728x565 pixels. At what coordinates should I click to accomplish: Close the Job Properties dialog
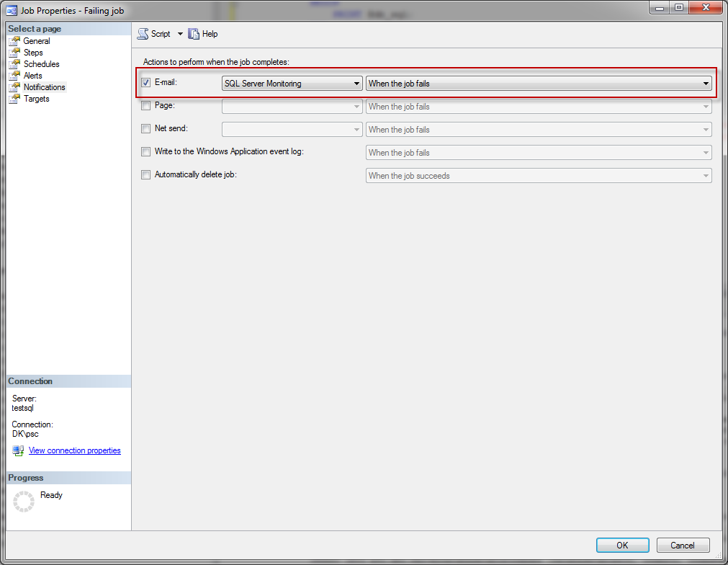(x=706, y=7)
